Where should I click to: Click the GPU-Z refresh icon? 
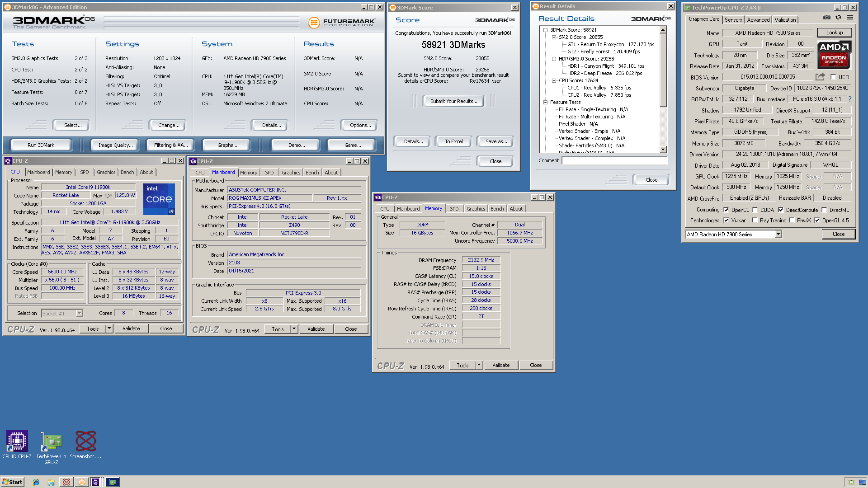pos(838,18)
